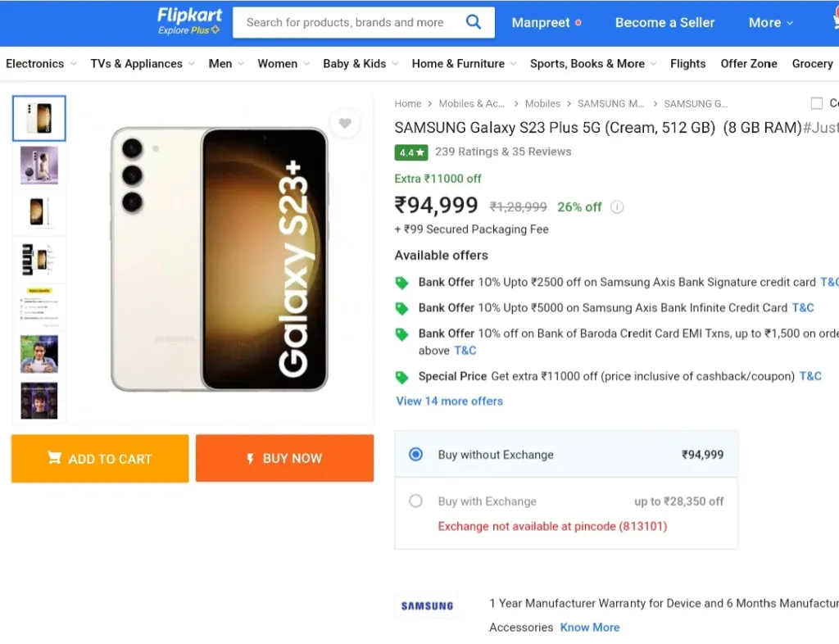This screenshot has width=839, height=644.
Task: Select Buy with Exchange radio button
Action: tap(415, 501)
